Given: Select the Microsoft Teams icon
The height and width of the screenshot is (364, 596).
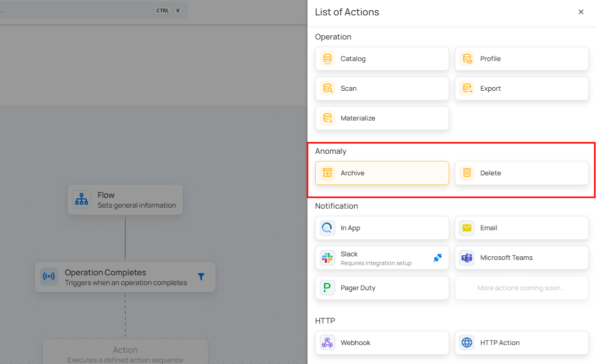Looking at the screenshot, I should (467, 258).
